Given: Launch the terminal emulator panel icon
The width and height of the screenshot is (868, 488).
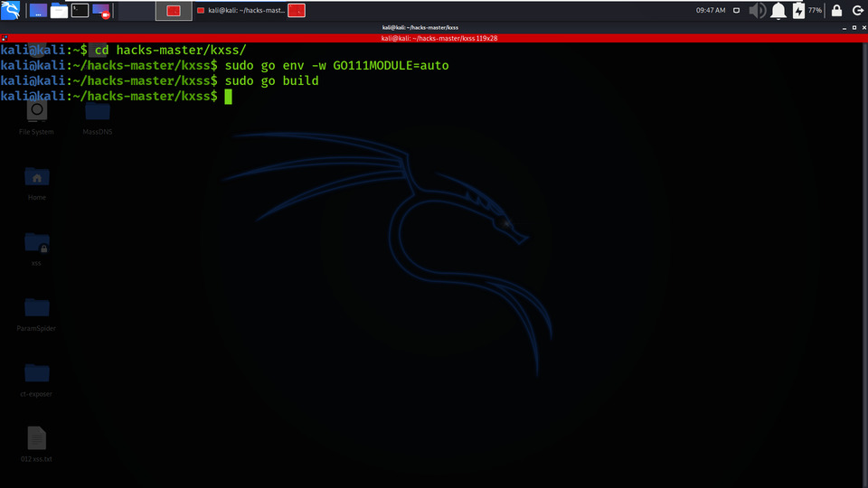Looking at the screenshot, I should pos(80,11).
